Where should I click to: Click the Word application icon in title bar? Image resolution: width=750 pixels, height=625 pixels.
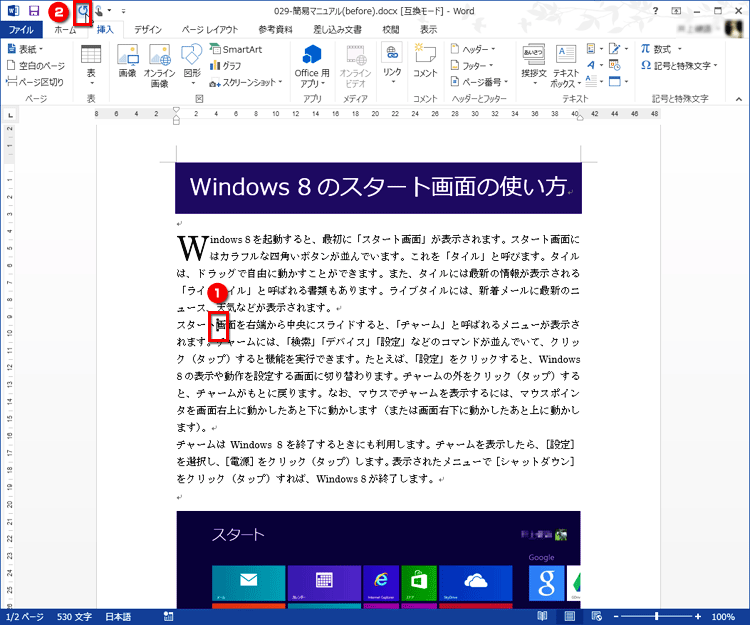coord(13,11)
